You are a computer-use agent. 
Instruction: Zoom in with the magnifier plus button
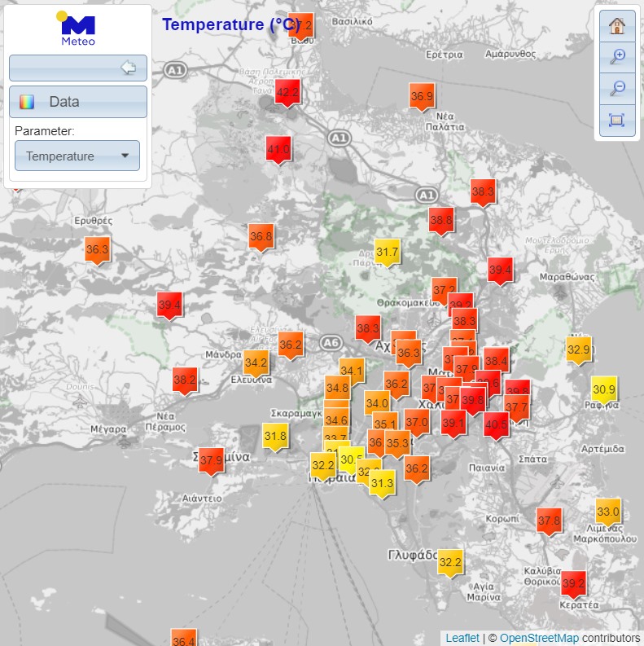[x=617, y=57]
